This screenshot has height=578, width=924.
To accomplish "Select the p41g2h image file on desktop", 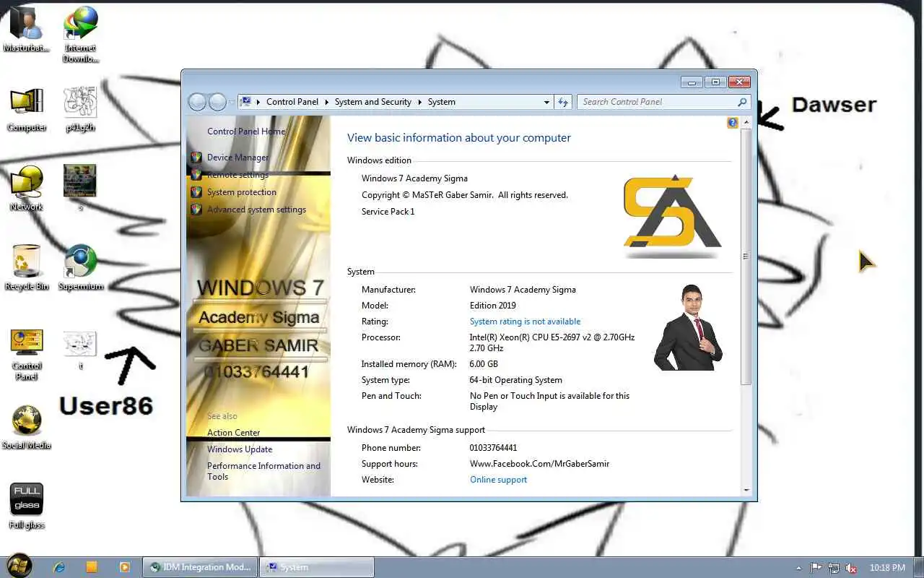I will [x=80, y=109].
